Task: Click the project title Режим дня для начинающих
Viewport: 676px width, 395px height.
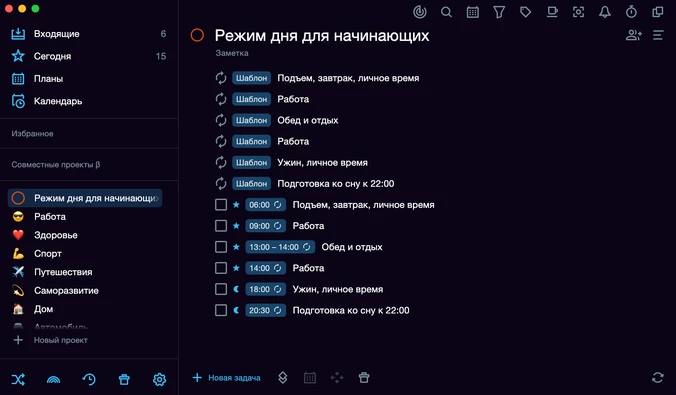Action: (x=322, y=35)
